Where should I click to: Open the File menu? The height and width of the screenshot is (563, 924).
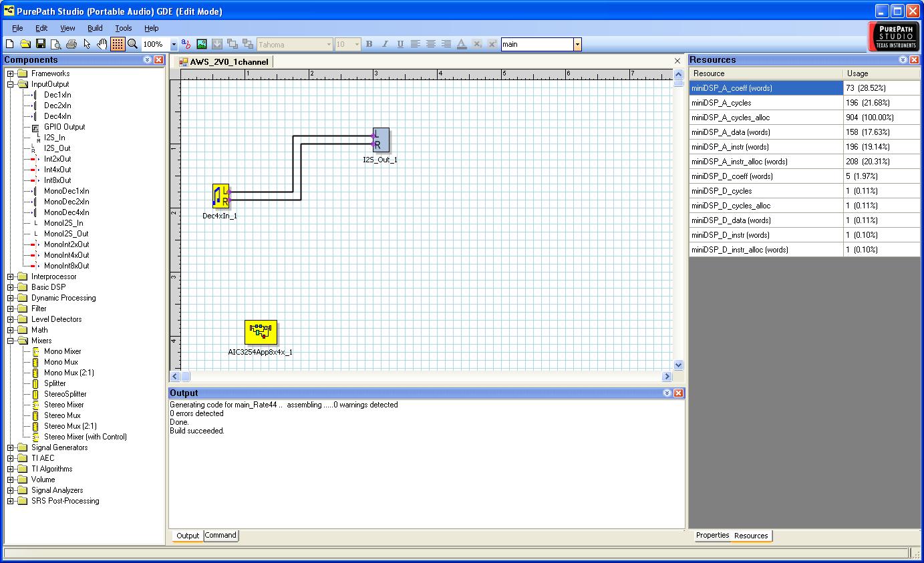17,28
